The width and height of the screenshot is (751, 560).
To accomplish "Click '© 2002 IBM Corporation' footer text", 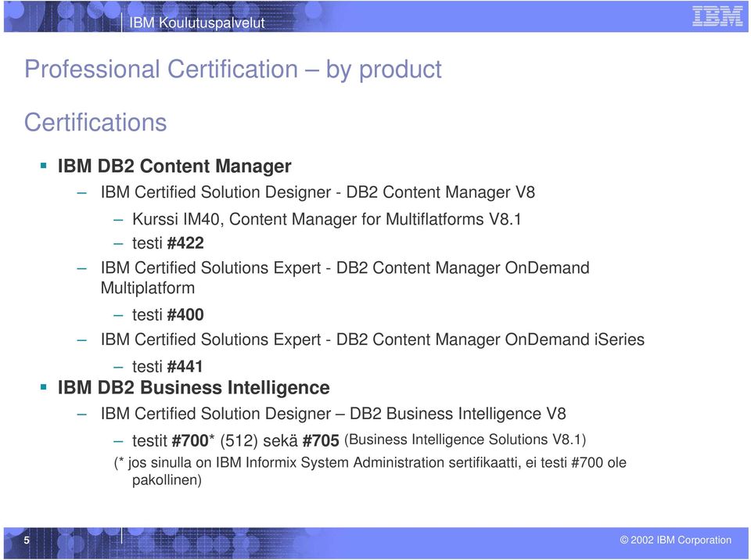I will [x=676, y=540].
